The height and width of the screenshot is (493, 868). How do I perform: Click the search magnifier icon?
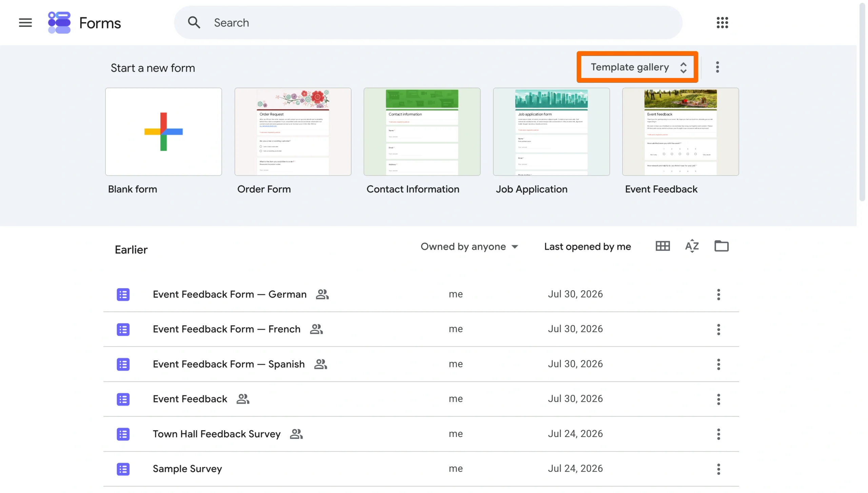coord(194,22)
